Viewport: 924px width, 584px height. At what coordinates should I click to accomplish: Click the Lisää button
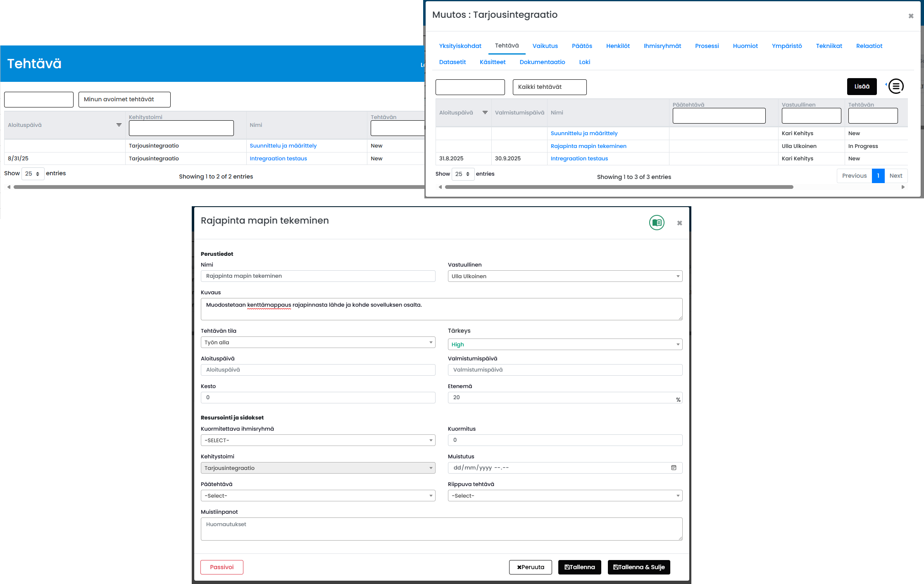[862, 86]
